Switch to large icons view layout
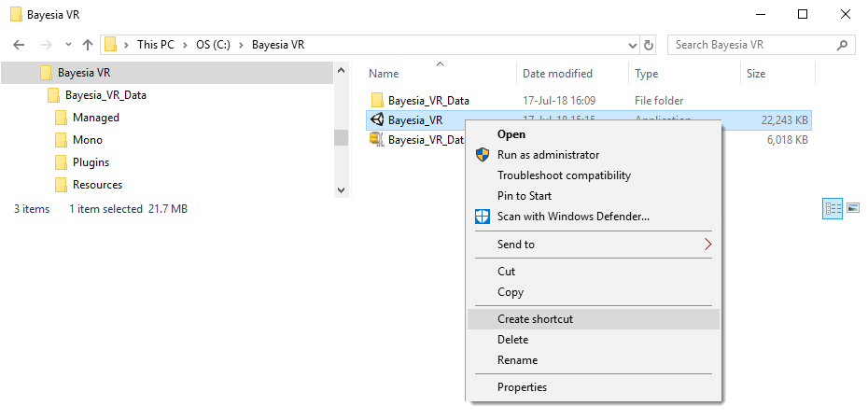Image resolution: width=868 pixels, height=420 pixels. 853,209
